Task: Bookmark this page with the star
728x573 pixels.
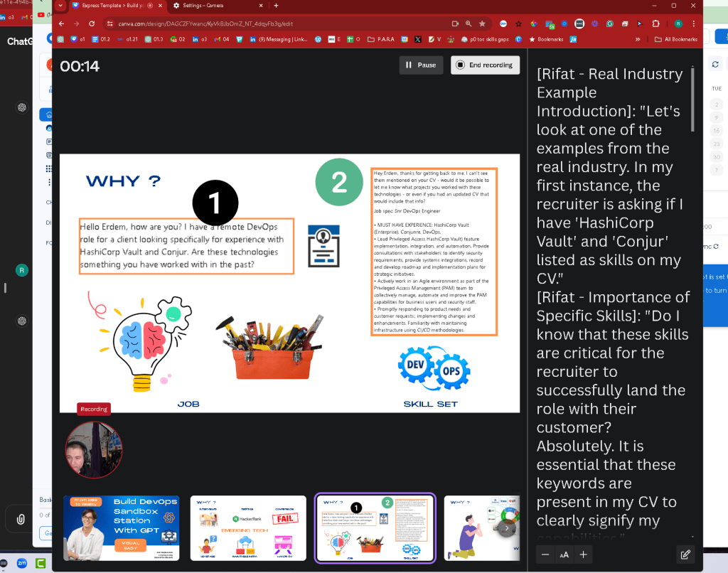Action: click(483, 23)
